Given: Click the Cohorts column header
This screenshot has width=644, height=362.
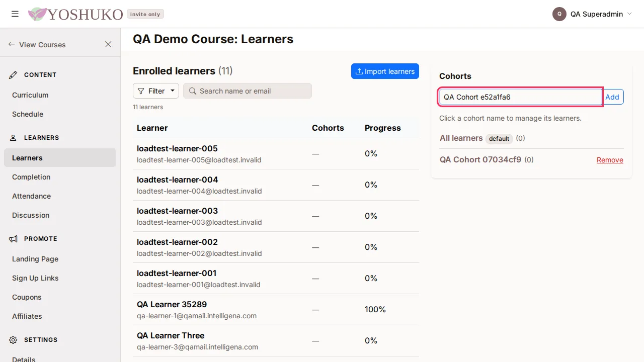Looking at the screenshot, I should click(x=328, y=128).
